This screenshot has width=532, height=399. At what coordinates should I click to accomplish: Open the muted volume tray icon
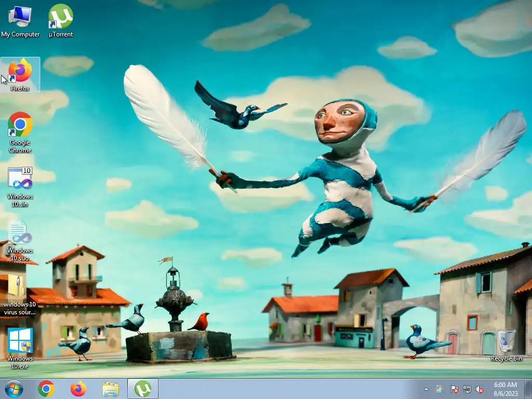coord(480,389)
